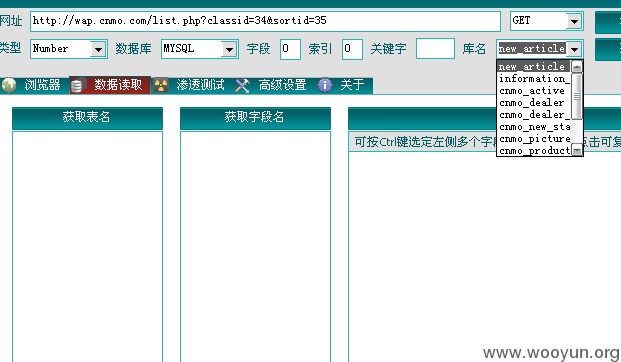The image size is (621, 362).
Task: Open the 浏览器 tab
Action: (42, 85)
